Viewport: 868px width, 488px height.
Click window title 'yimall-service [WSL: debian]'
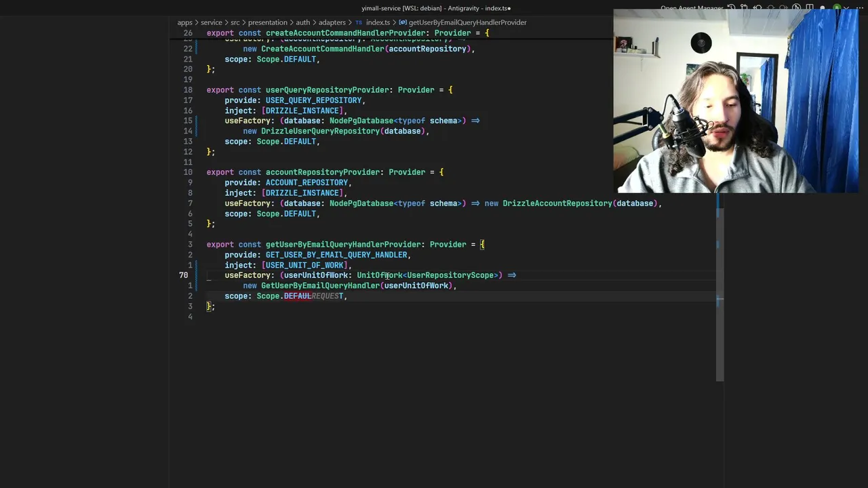pos(401,8)
